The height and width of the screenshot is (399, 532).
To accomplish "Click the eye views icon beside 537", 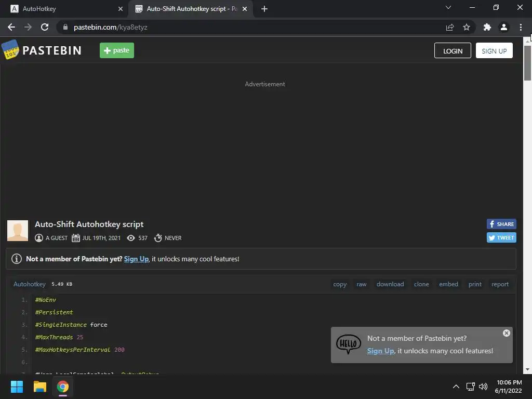I will [130, 238].
